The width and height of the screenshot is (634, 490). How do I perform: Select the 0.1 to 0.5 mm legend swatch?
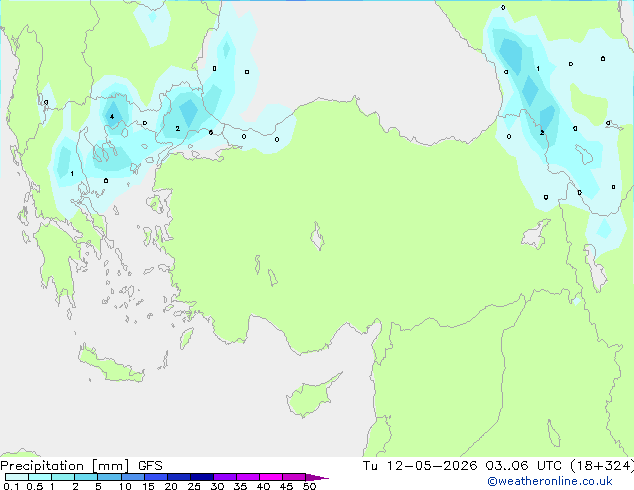pyautogui.click(x=17, y=477)
